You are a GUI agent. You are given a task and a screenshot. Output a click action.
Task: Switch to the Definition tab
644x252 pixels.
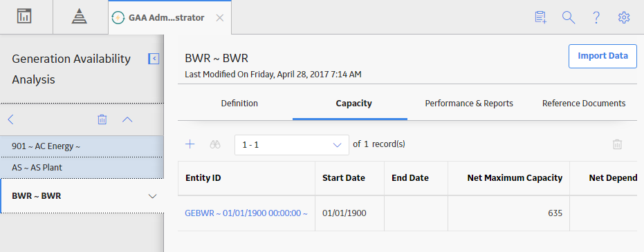click(239, 104)
